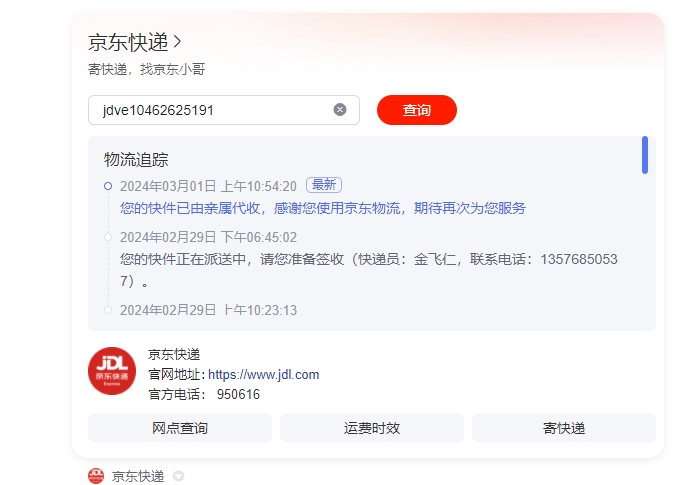
Task: Click the blue scrollbar thumb in the tracking panel
Action: (645, 155)
